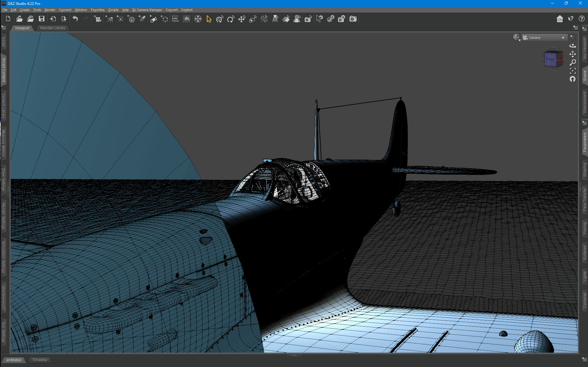Select the ActivePose bone tool
588x367 pixels.
(x=264, y=19)
